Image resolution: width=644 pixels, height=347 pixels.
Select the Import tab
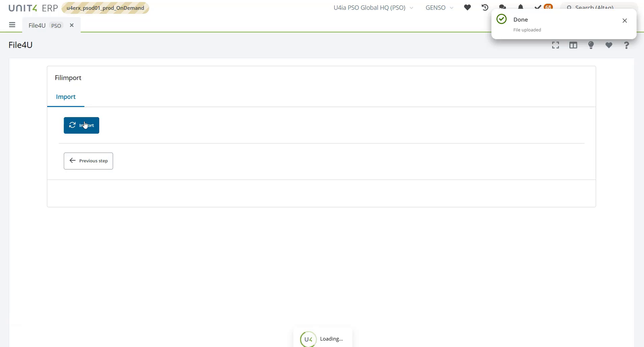(65, 97)
